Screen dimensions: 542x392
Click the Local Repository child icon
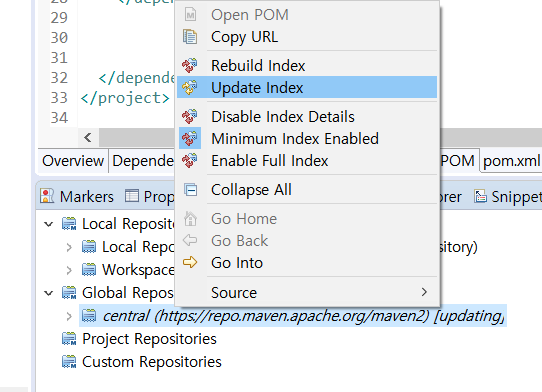click(89, 247)
